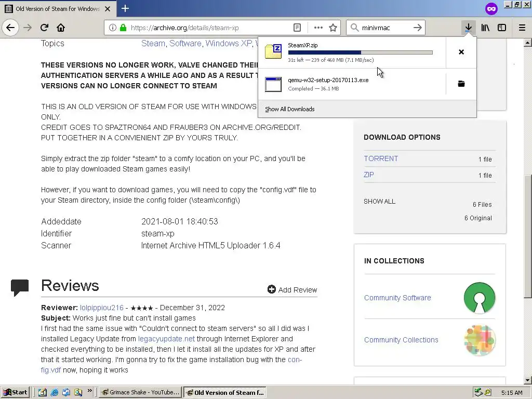This screenshot has width=532, height=399.
Task: Open the Windows Start button
Action: tap(15, 392)
